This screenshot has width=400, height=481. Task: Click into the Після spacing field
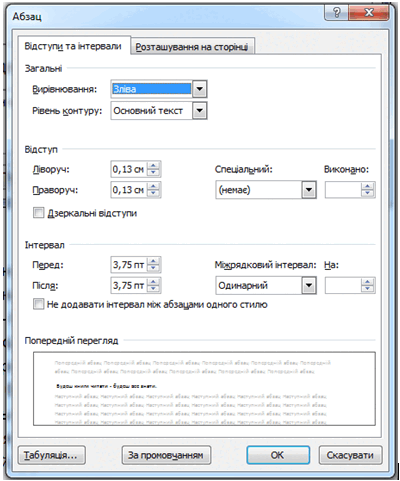tap(129, 285)
